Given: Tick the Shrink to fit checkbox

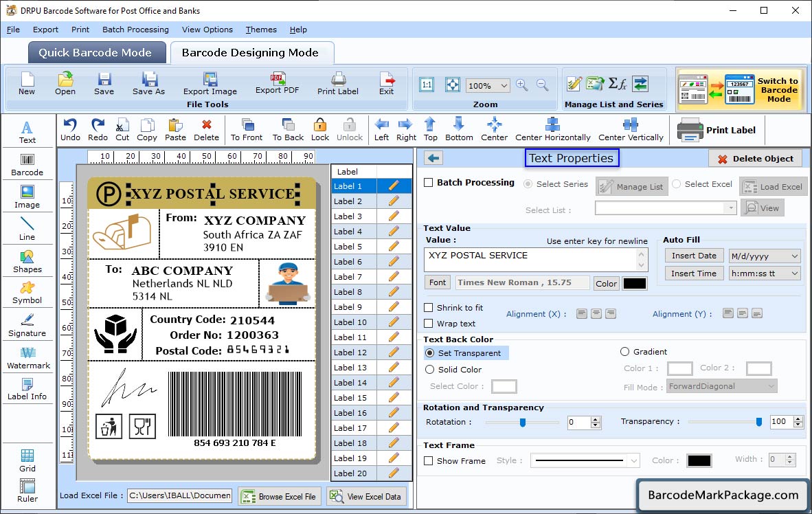Looking at the screenshot, I should pyautogui.click(x=428, y=308).
